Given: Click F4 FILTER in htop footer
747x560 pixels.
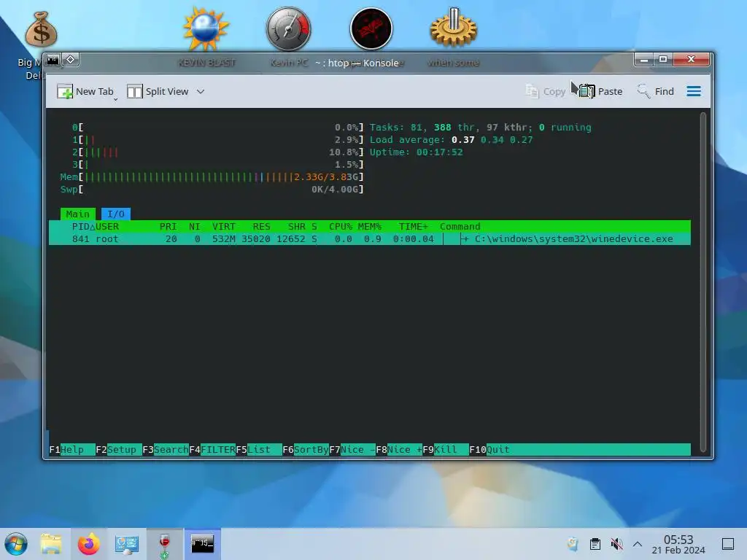Looking at the screenshot, I should point(212,449).
